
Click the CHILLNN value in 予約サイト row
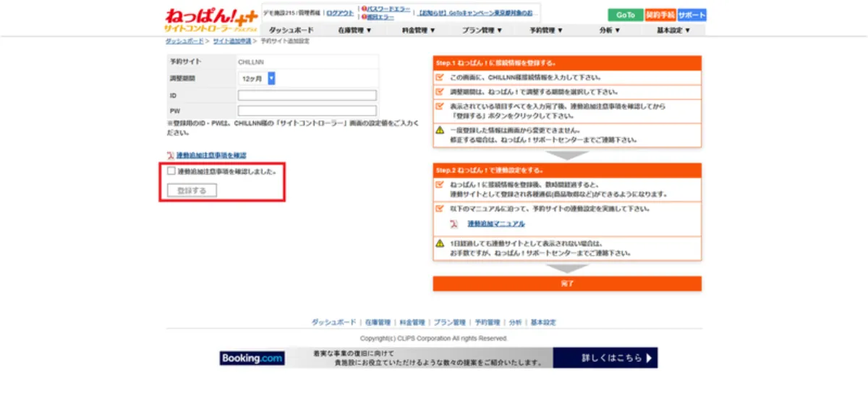[251, 62]
